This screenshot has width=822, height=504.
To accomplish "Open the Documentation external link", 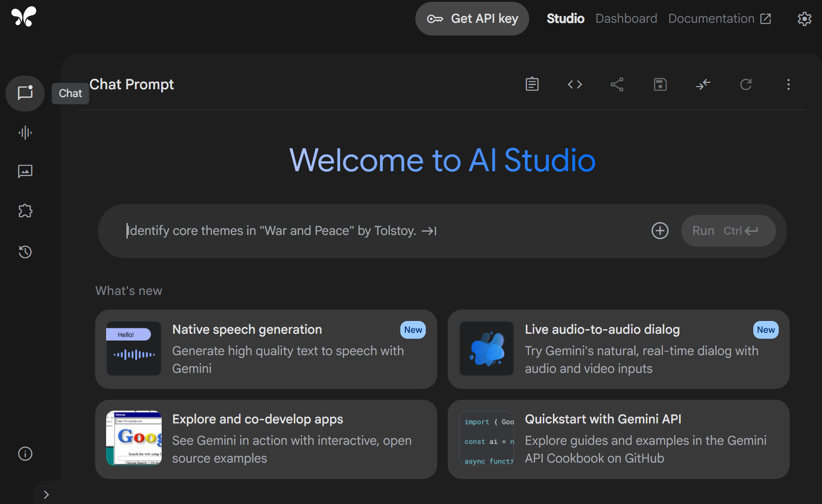I will pyautogui.click(x=720, y=19).
